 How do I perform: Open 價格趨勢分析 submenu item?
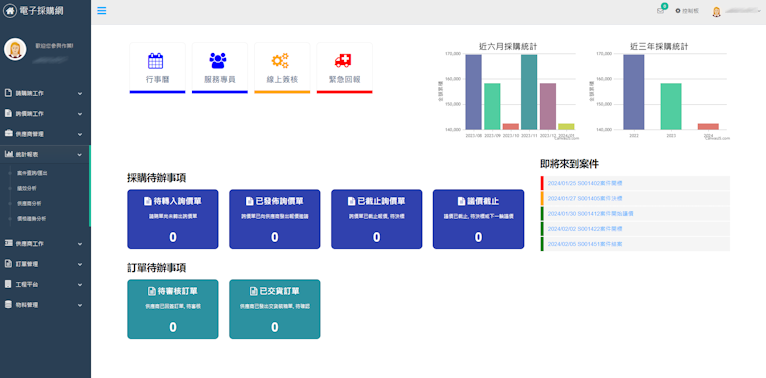tap(31, 218)
